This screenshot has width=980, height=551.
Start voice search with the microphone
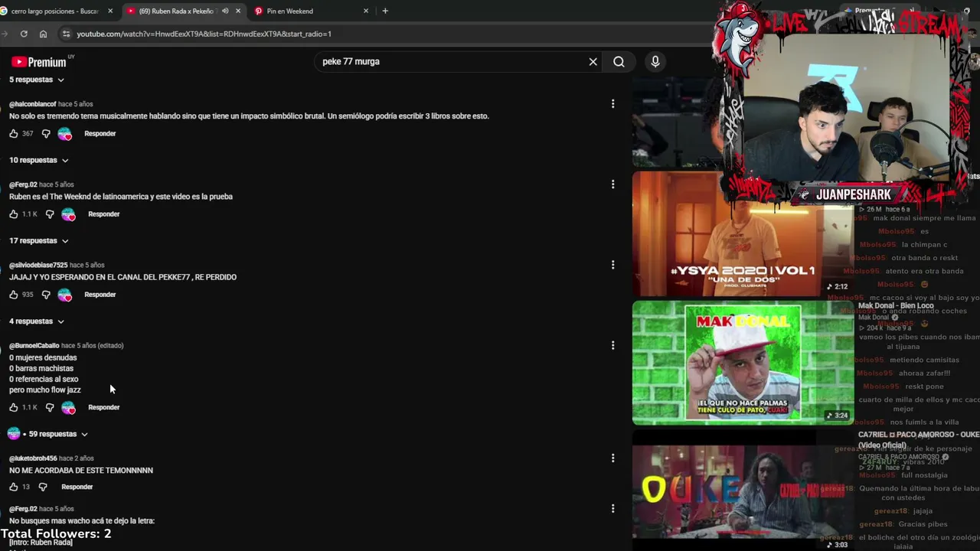tap(655, 62)
